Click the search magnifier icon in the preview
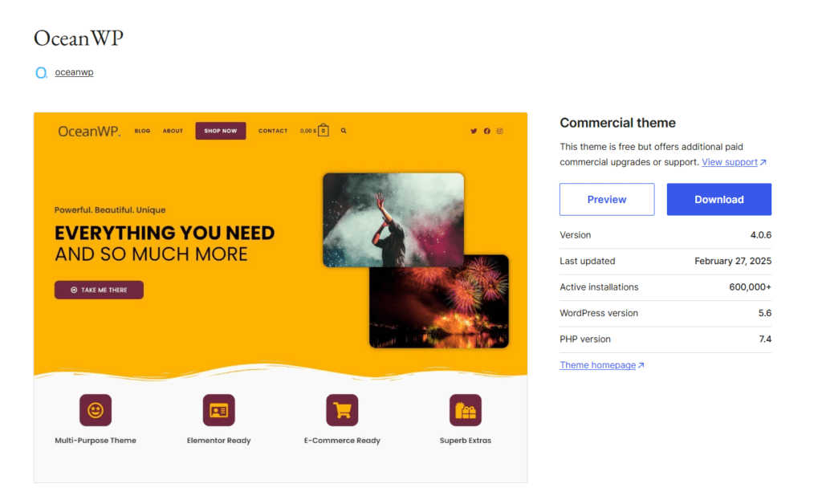Viewport: 822px width, 504px height. click(344, 131)
